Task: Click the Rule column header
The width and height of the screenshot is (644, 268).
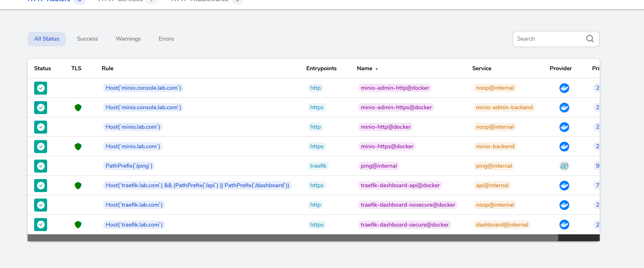Action: (108, 69)
